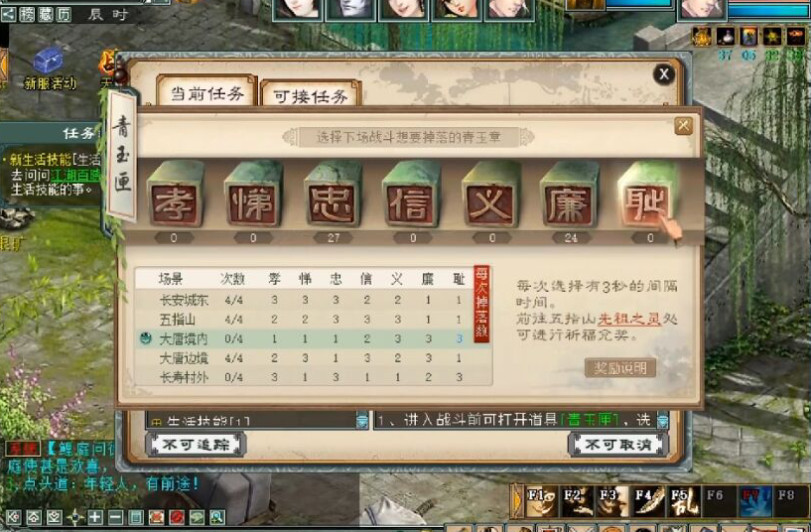Follow the 先祖之灵 link
The width and height of the screenshot is (811, 532).
(x=629, y=319)
